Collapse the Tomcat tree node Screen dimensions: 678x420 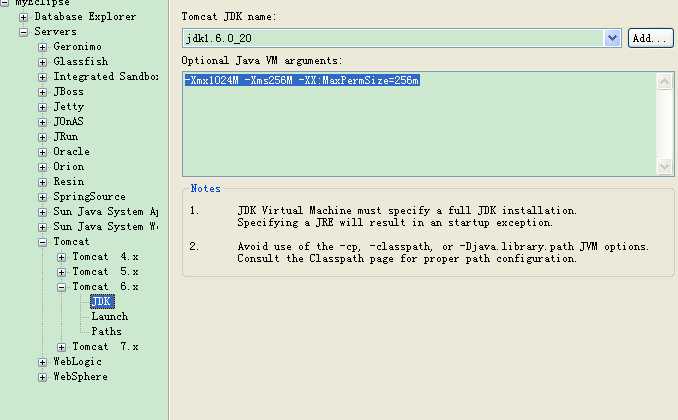42,242
